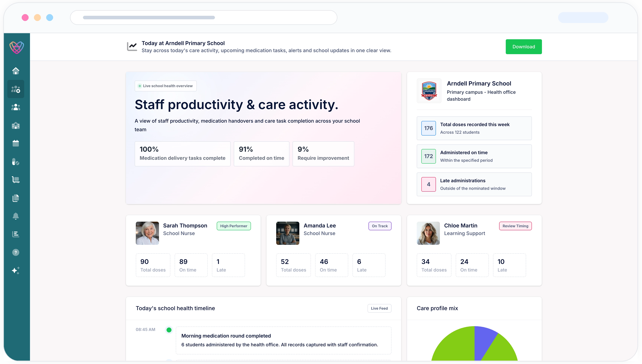Screen dimensions: 642x364
Task: Click Sarah Thompson's 89 On time
Action: click(191, 265)
